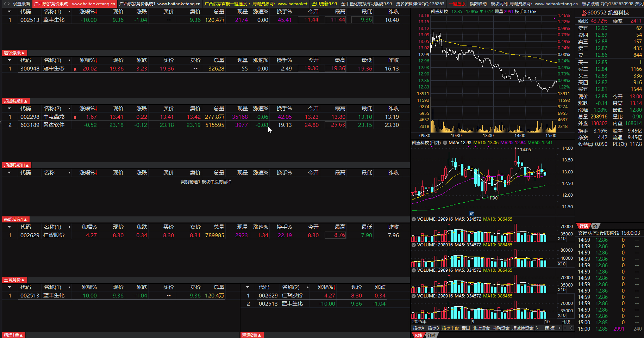Viewport: 644px width, 338px height.
Task: Click the right arrow after 增减持资金
Action: pos(537,328)
